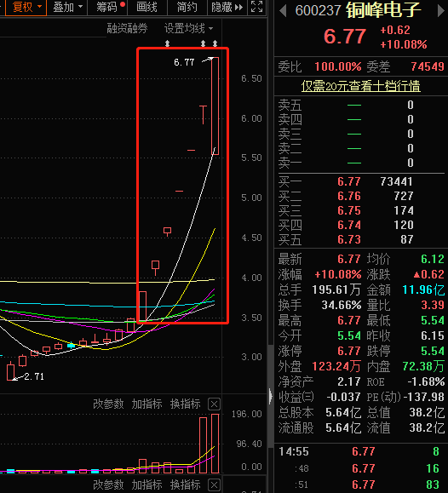Open the 复权 dropdown
This screenshot has width=448, height=493.
pos(26,7)
